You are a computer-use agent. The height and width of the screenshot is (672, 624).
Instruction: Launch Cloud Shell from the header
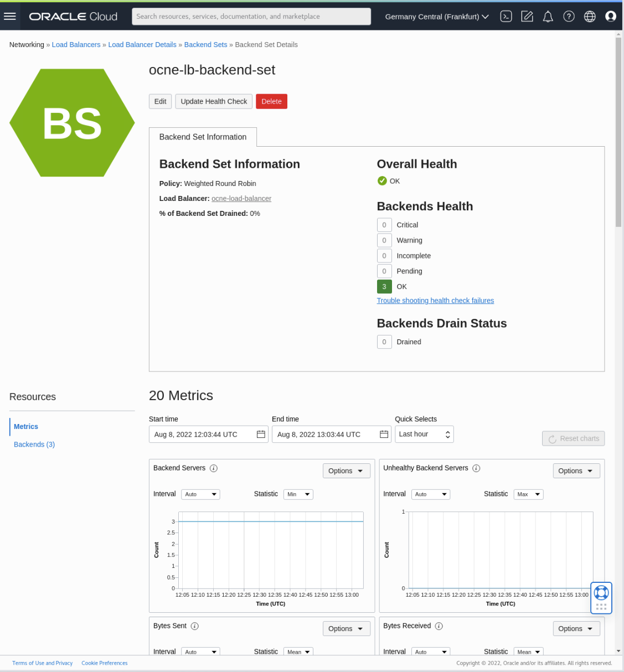(x=506, y=17)
